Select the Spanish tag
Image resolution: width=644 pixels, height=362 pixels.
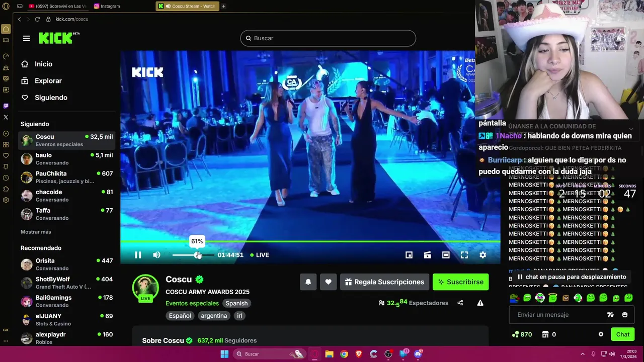click(236, 303)
